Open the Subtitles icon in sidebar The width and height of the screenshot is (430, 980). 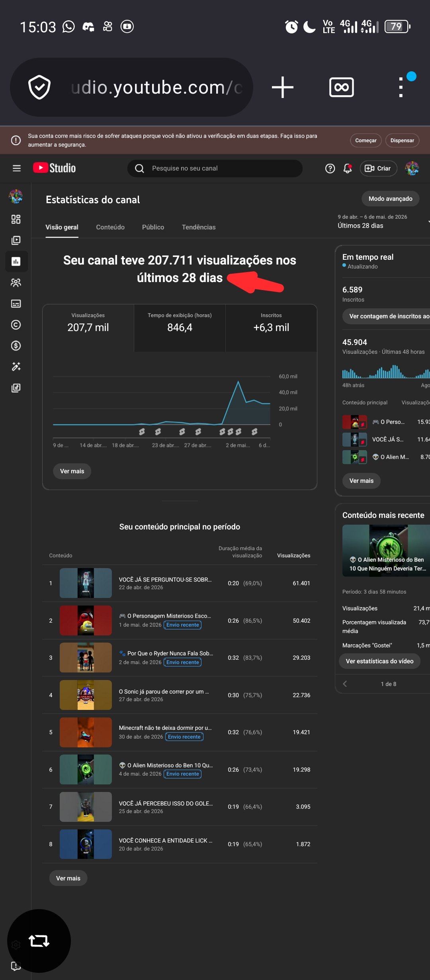point(16,304)
